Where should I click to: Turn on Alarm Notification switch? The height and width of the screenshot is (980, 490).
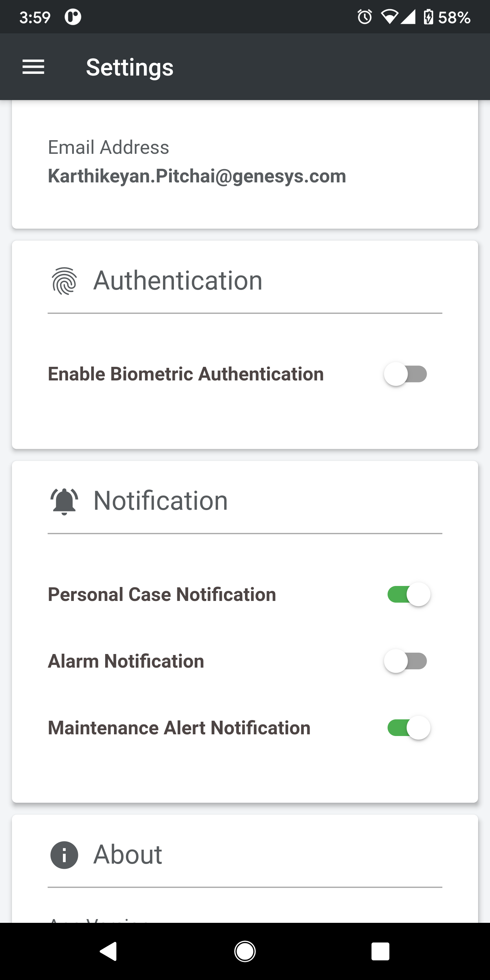pos(406,661)
